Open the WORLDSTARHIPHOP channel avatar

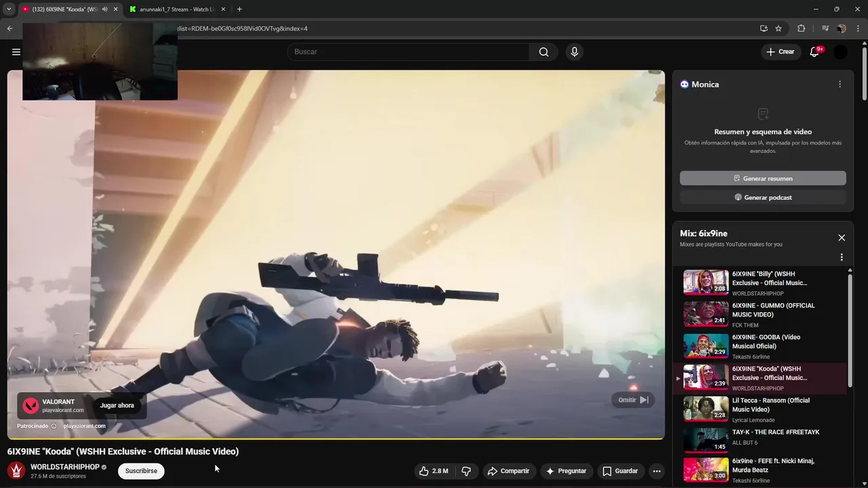click(x=16, y=470)
